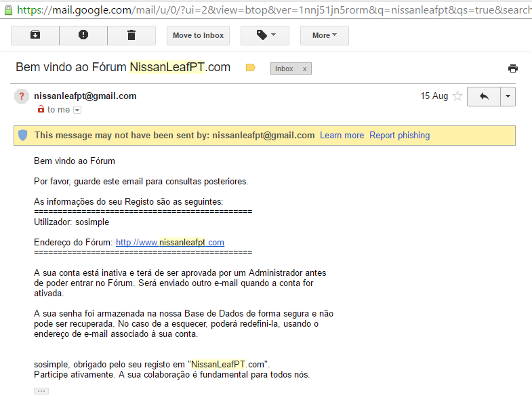This screenshot has height=404, width=532.
Task: Click the browser URL address field
Action: point(274,10)
